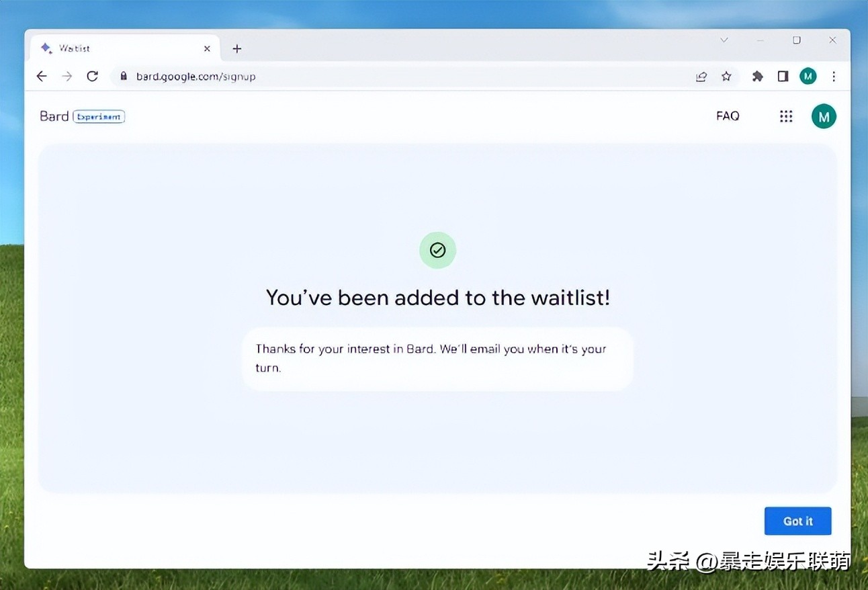Click the Experiment badge next to Bard
This screenshot has width=868, height=590.
tap(99, 116)
